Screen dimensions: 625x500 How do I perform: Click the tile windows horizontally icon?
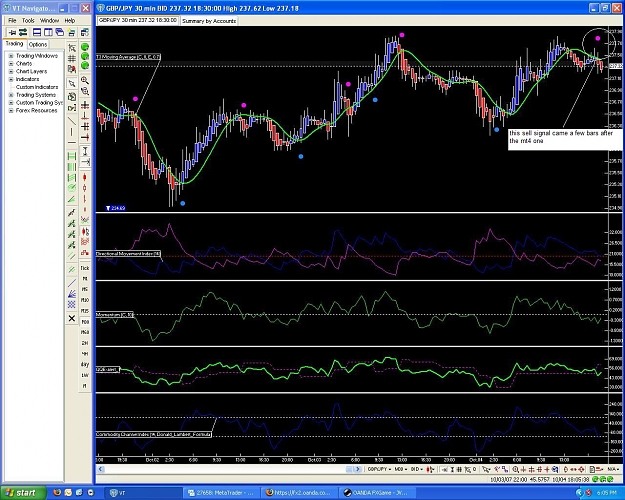pyautogui.click(x=37, y=32)
